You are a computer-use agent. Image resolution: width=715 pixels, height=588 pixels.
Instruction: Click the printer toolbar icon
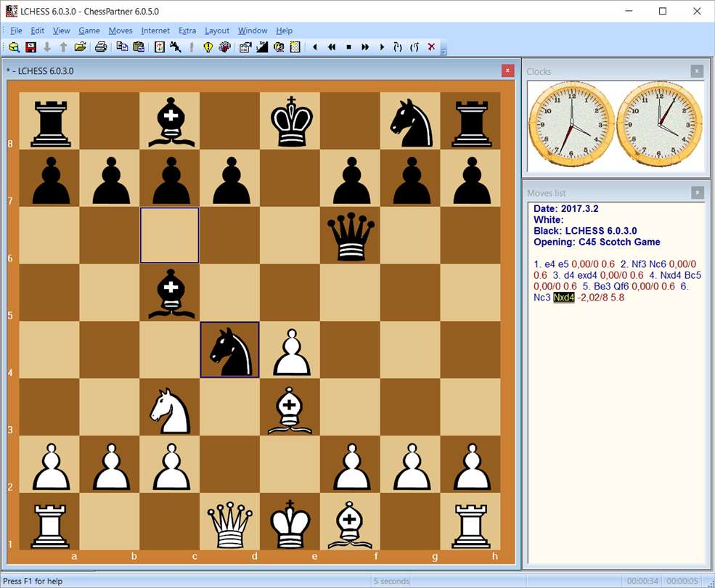101,47
